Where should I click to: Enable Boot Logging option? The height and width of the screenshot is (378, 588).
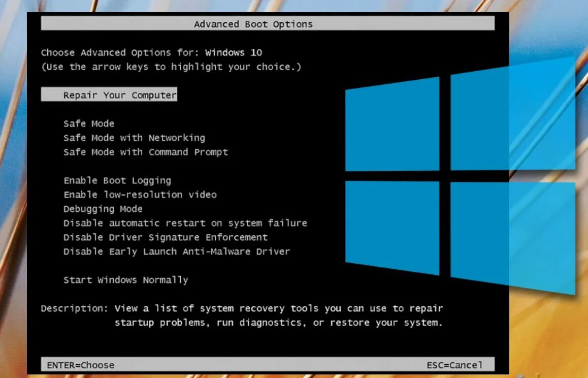[117, 180]
